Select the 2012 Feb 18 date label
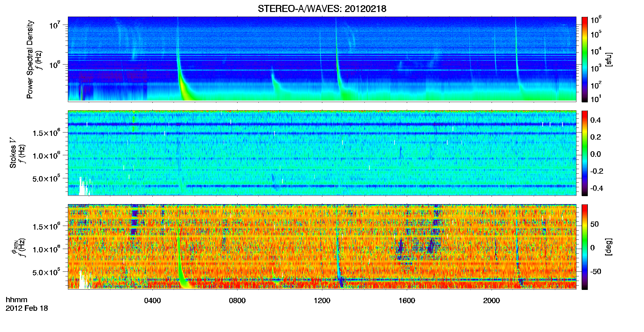644x332 pixels. tap(27, 308)
